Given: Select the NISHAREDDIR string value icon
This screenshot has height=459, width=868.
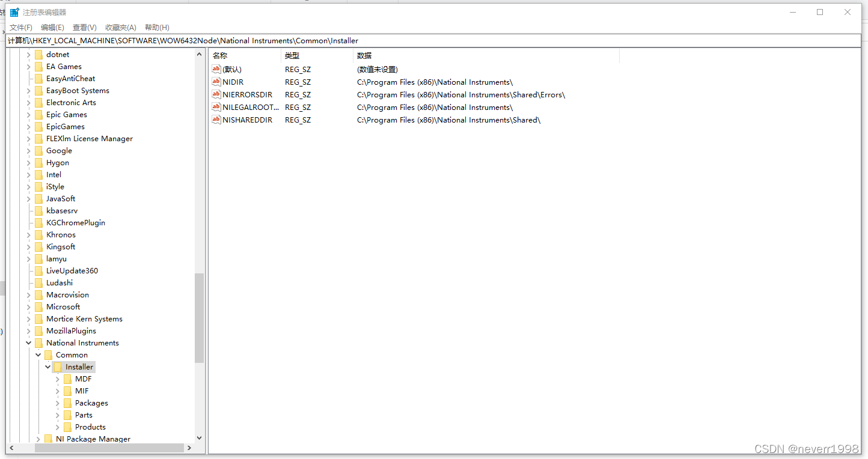Looking at the screenshot, I should pos(216,120).
